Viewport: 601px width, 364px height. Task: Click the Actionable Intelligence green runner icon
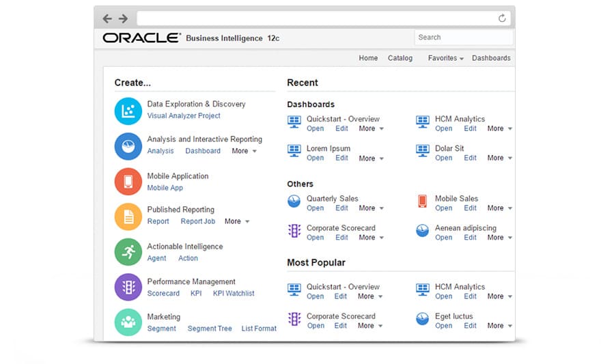tap(128, 252)
